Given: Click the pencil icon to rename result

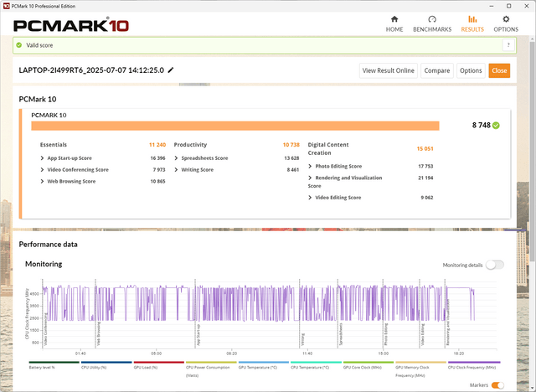Looking at the screenshot, I should point(171,70).
